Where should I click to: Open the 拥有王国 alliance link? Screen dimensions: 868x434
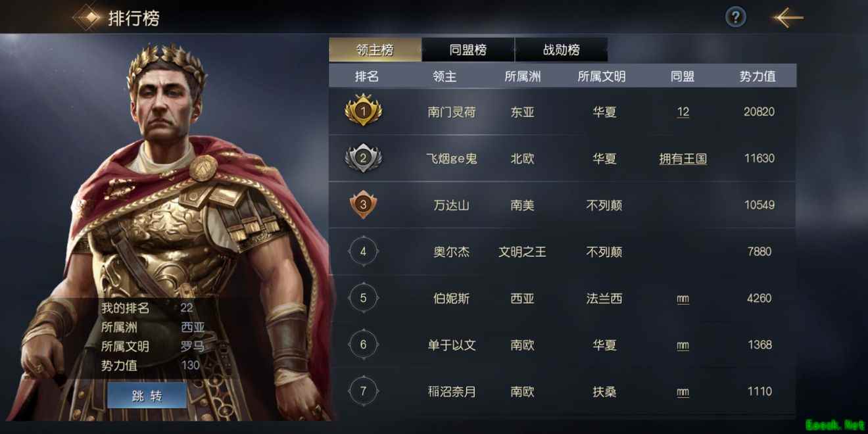point(683,158)
